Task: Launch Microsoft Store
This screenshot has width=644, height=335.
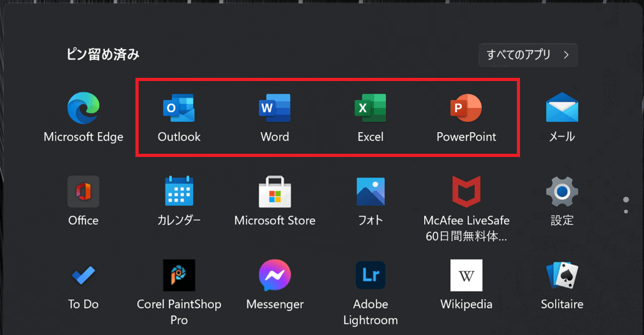Action: [275, 191]
